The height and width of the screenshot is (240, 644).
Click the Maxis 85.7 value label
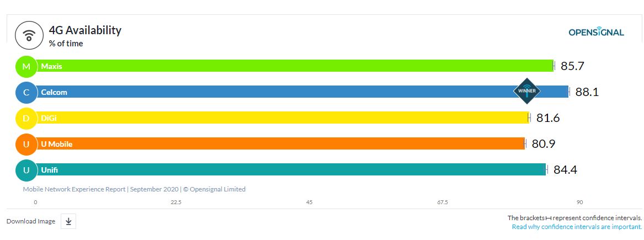point(572,66)
